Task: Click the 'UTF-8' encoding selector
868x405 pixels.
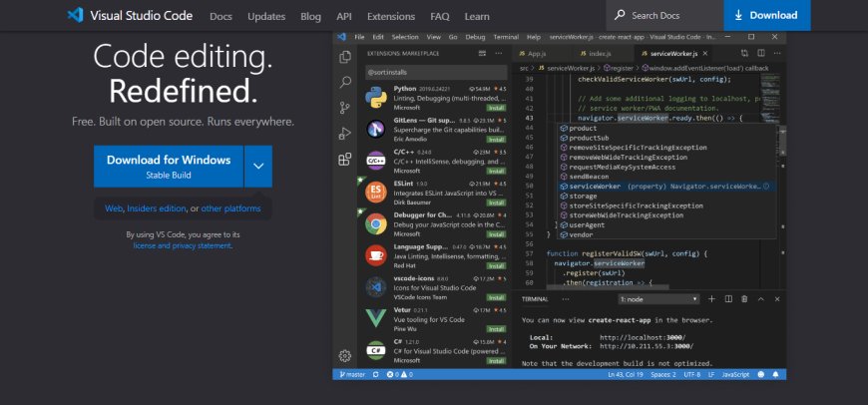Action: point(692,374)
